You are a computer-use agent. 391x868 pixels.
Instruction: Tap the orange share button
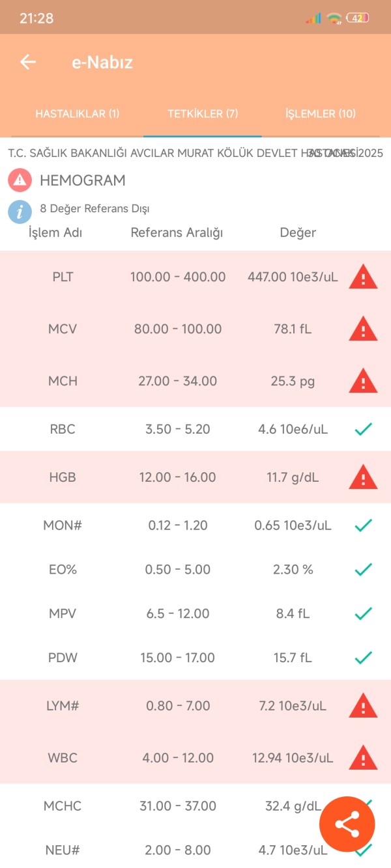(347, 824)
